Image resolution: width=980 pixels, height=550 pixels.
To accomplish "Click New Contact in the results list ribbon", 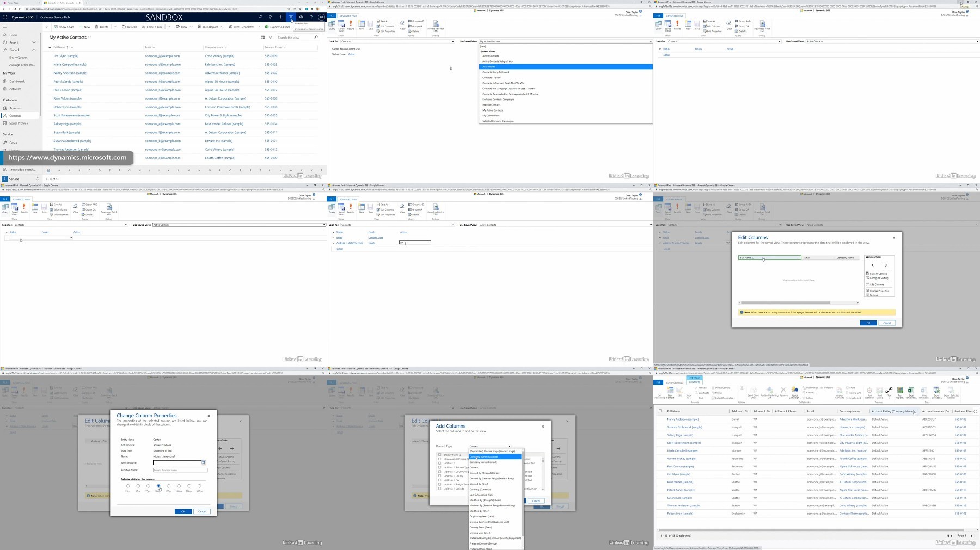I will [670, 392].
